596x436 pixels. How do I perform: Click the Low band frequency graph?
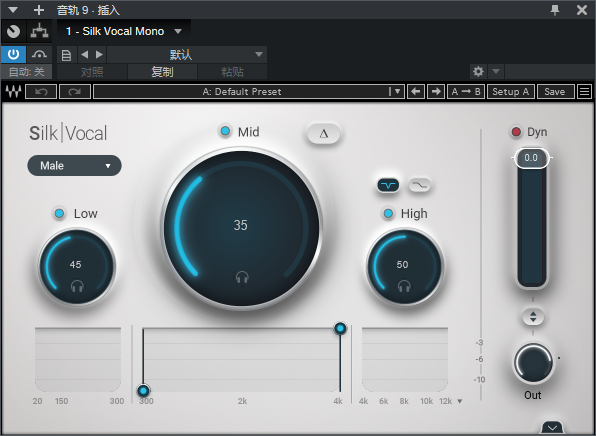pyautogui.click(x=78, y=359)
